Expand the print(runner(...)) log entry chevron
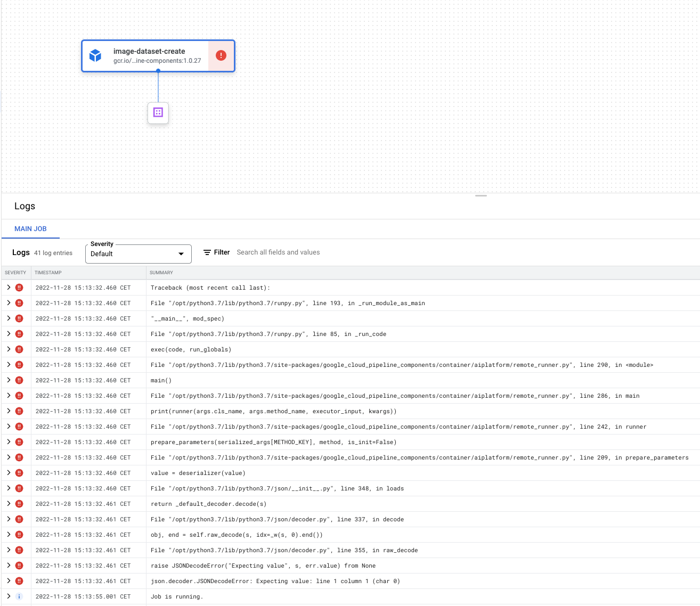This screenshot has height=606, width=700. coord(8,411)
